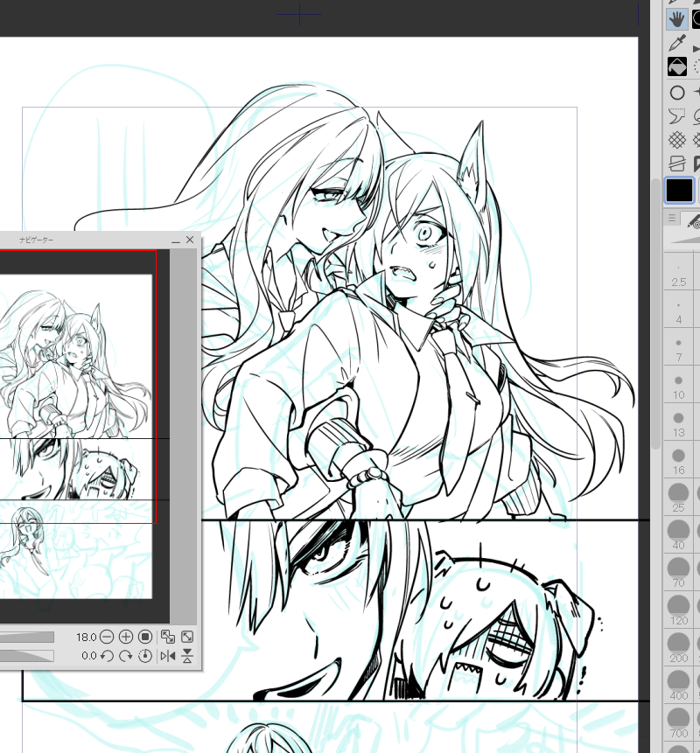The height and width of the screenshot is (753, 700).
Task: Open the brush size panel menu
Action: point(672,219)
